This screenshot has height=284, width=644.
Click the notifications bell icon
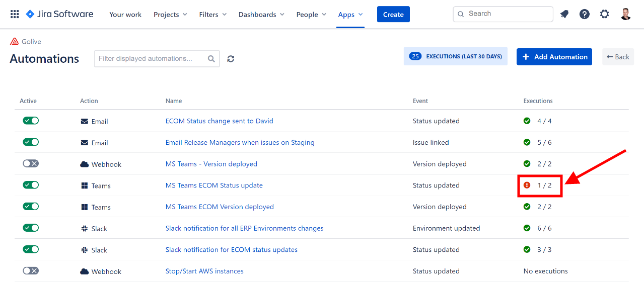click(564, 14)
